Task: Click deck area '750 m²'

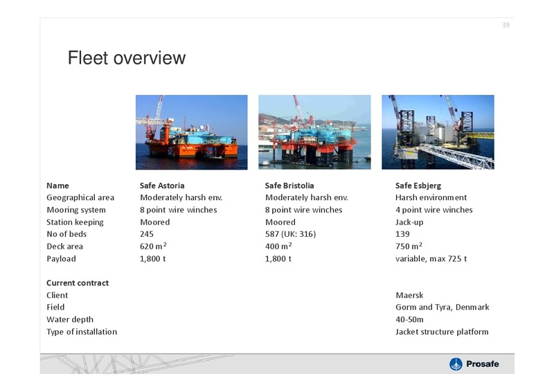Action: [409, 246]
